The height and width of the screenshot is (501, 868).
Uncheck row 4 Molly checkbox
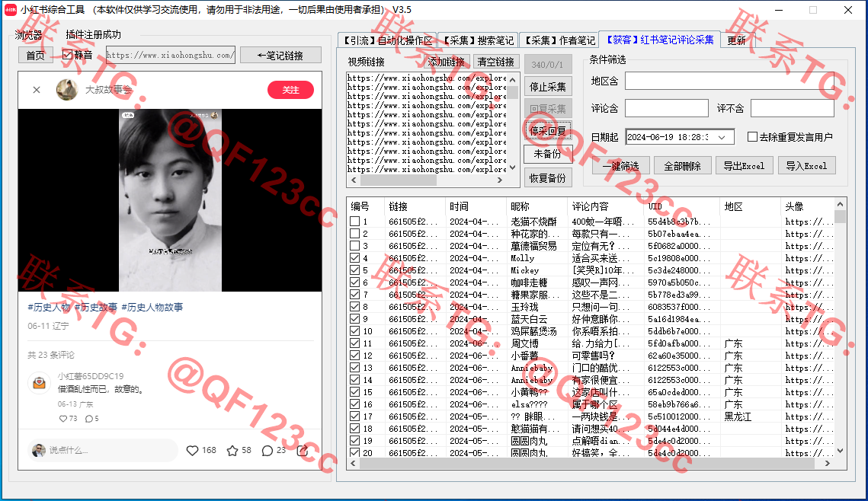click(355, 257)
